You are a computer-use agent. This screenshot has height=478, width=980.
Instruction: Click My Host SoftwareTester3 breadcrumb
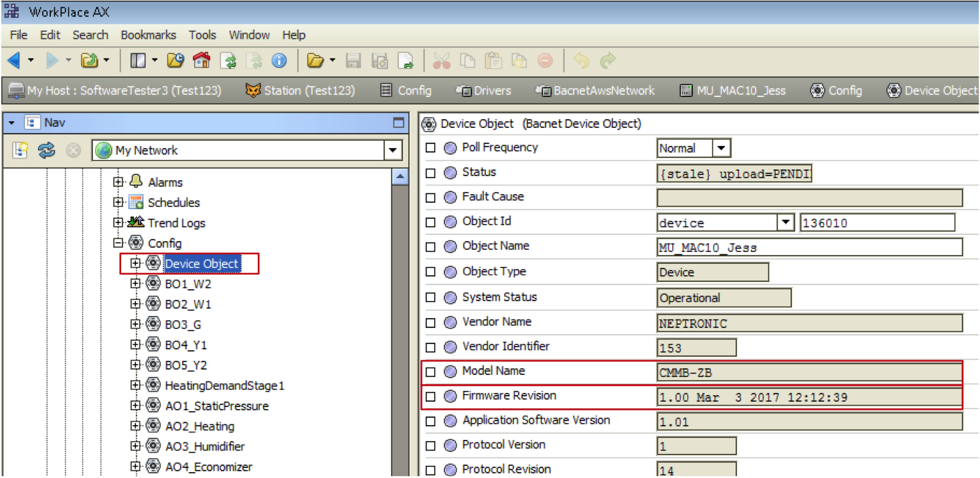click(x=115, y=90)
